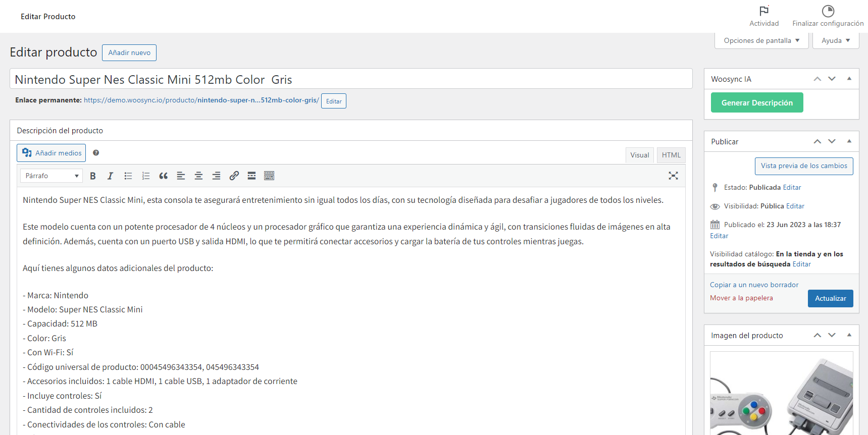Move Woosync IA panel down
This screenshot has width=868, height=435.
[x=832, y=79]
